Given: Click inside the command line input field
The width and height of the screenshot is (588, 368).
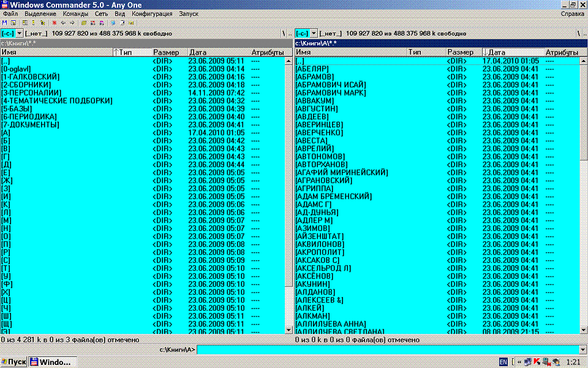Looking at the screenshot, I should pyautogui.click(x=388, y=350).
